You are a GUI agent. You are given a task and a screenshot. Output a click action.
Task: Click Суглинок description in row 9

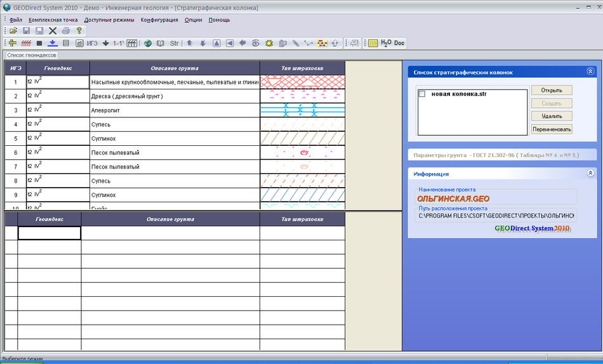point(175,195)
